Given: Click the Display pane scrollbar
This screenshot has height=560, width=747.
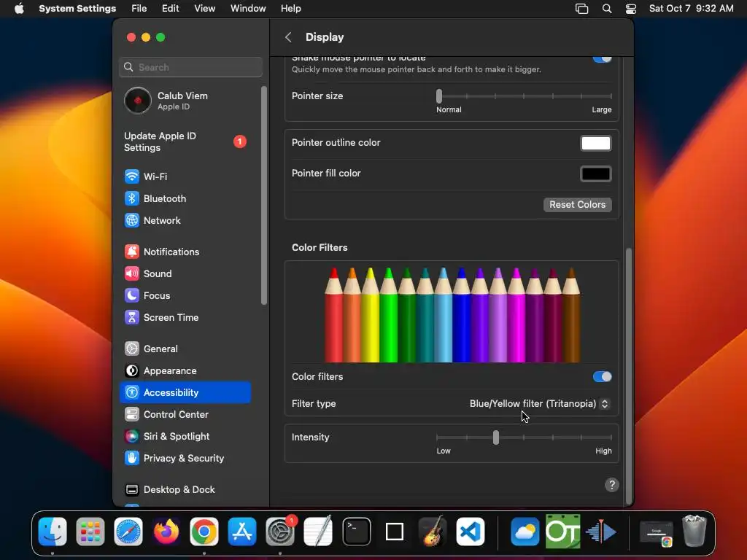Looking at the screenshot, I should point(629,376).
